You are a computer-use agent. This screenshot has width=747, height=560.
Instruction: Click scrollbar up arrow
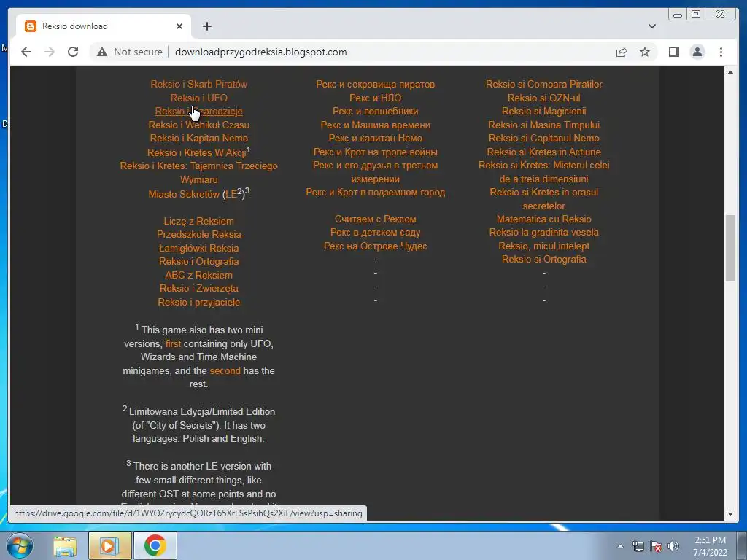coord(730,72)
